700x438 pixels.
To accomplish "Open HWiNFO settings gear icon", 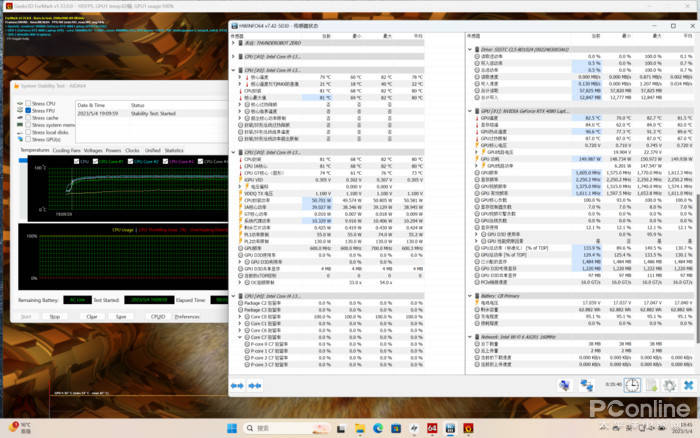I will coord(670,385).
